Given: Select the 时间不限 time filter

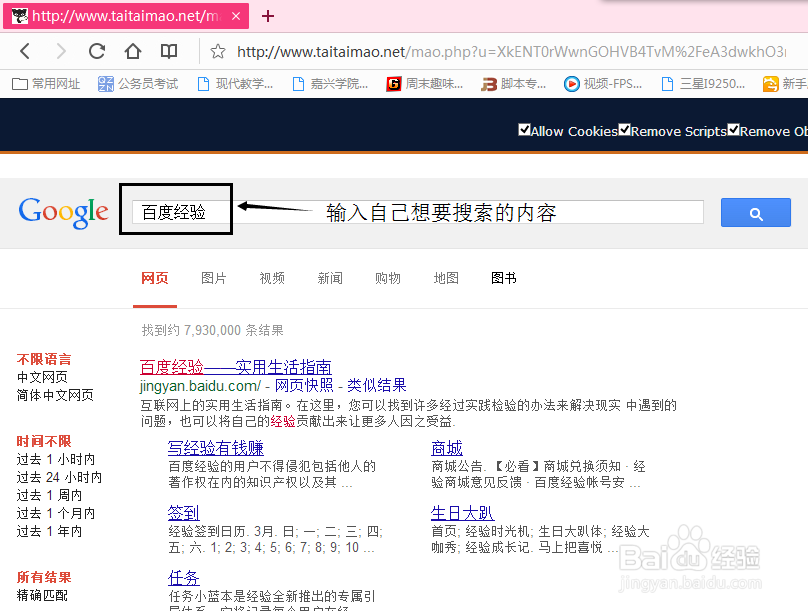Looking at the screenshot, I should click(44, 442).
